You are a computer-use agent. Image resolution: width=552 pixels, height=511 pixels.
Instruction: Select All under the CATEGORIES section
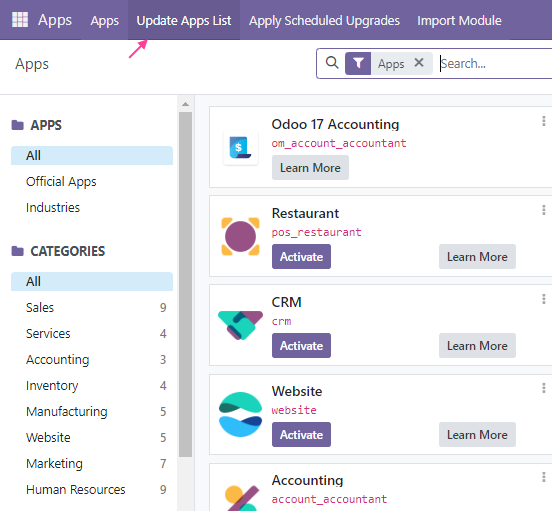(92, 282)
